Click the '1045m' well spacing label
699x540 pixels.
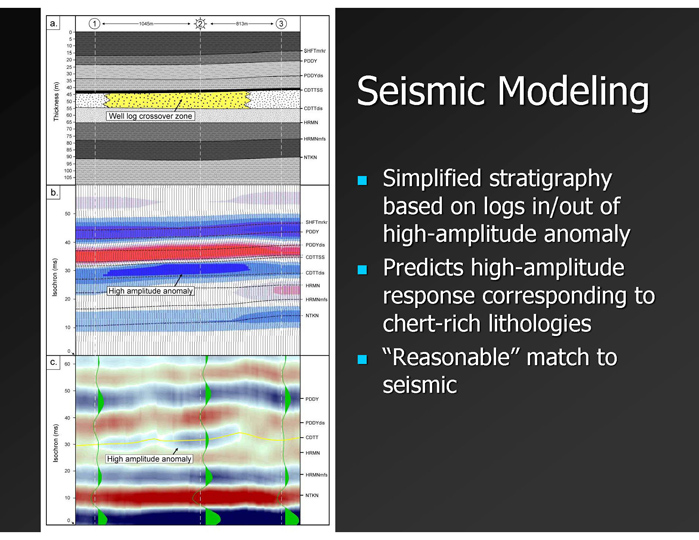click(x=146, y=24)
